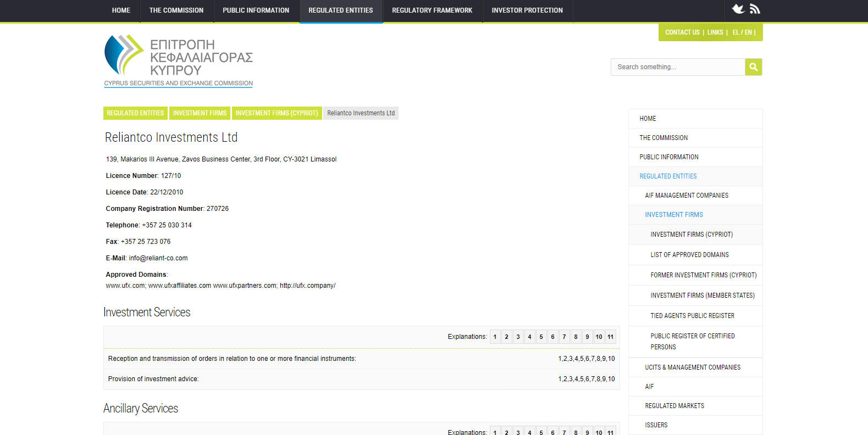Show explanation 2 in Investment Services
Image resolution: width=868 pixels, height=435 pixels.
506,337
